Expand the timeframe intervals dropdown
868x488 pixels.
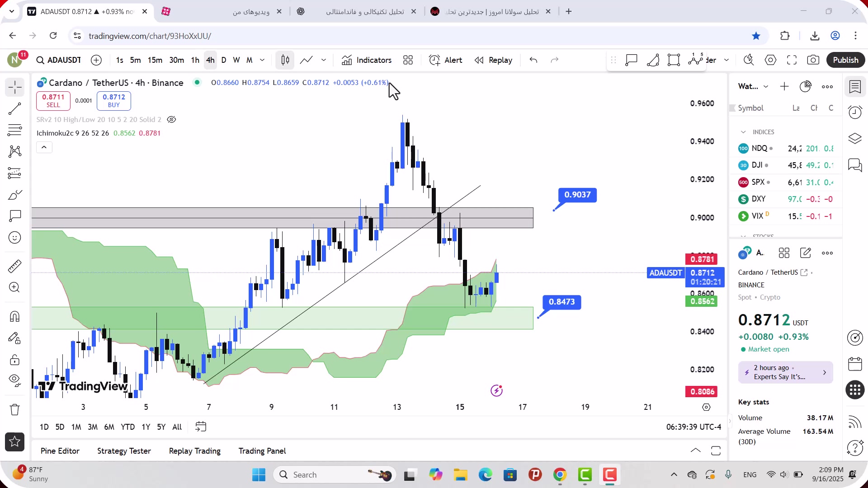click(262, 60)
